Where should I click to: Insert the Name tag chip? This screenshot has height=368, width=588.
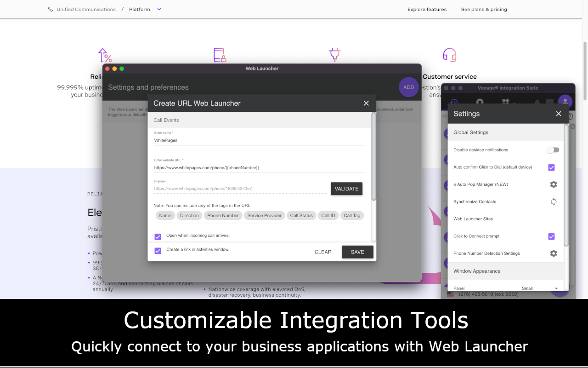pyautogui.click(x=165, y=215)
